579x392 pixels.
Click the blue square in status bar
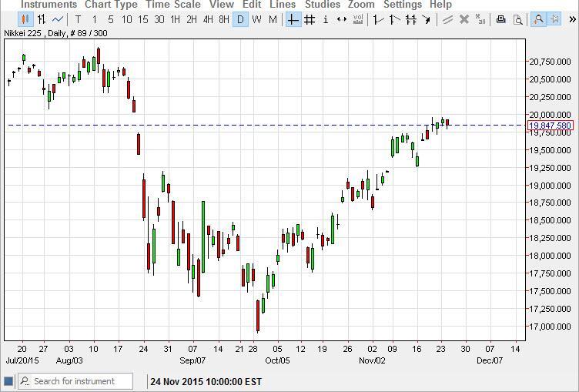coord(8,381)
